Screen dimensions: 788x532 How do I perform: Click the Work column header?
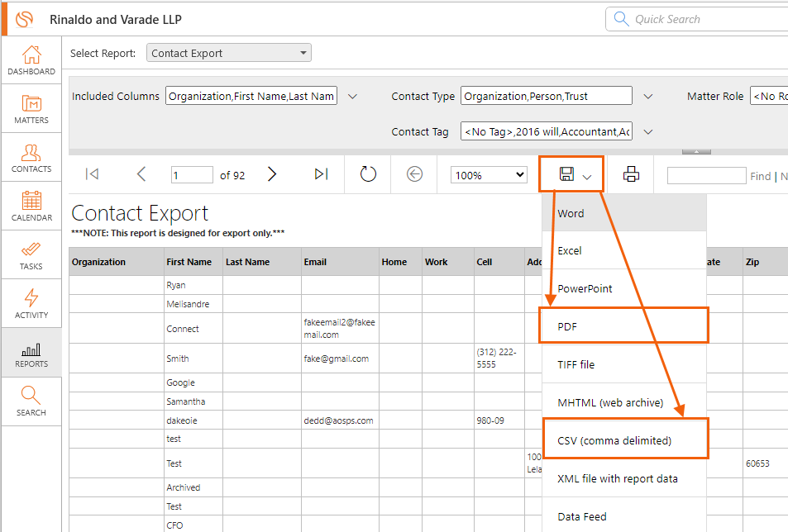click(x=448, y=262)
